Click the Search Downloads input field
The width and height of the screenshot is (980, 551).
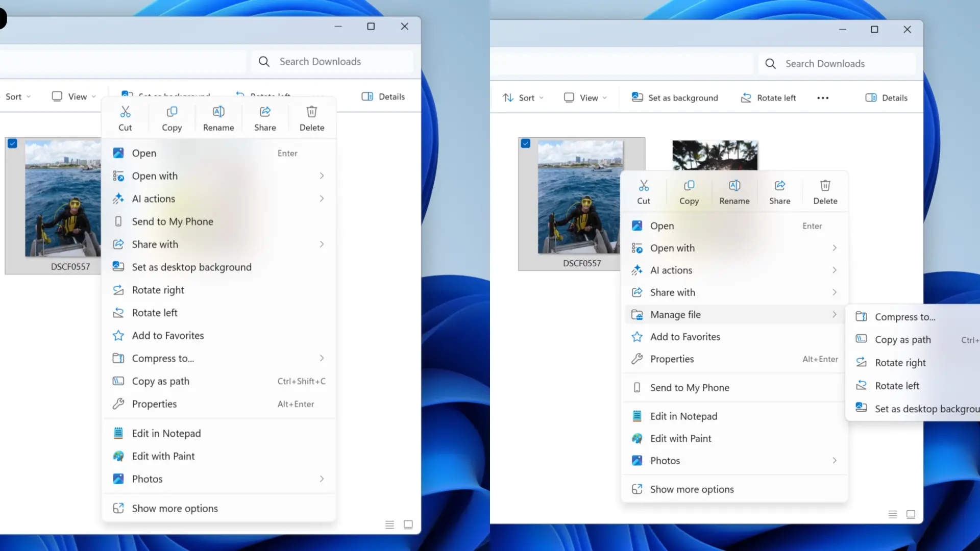click(837, 63)
